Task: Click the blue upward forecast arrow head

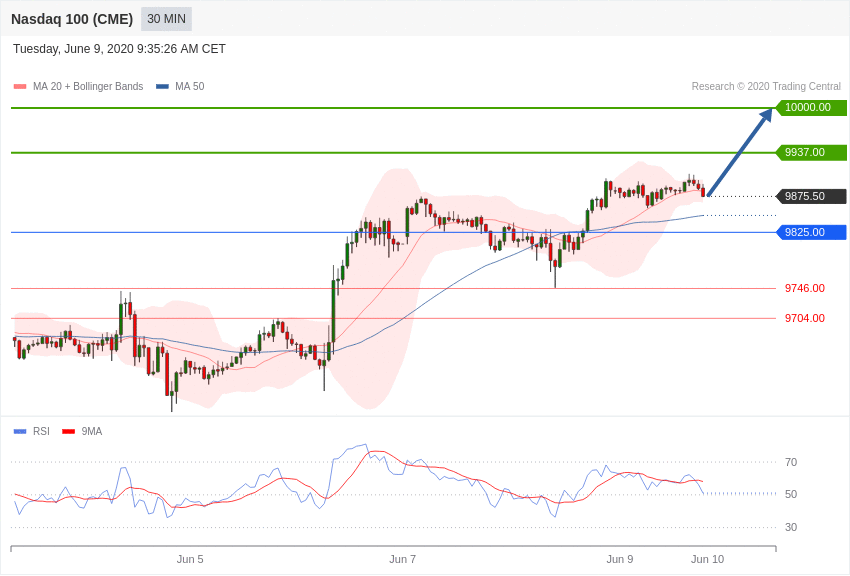Action: pyautogui.click(x=766, y=115)
